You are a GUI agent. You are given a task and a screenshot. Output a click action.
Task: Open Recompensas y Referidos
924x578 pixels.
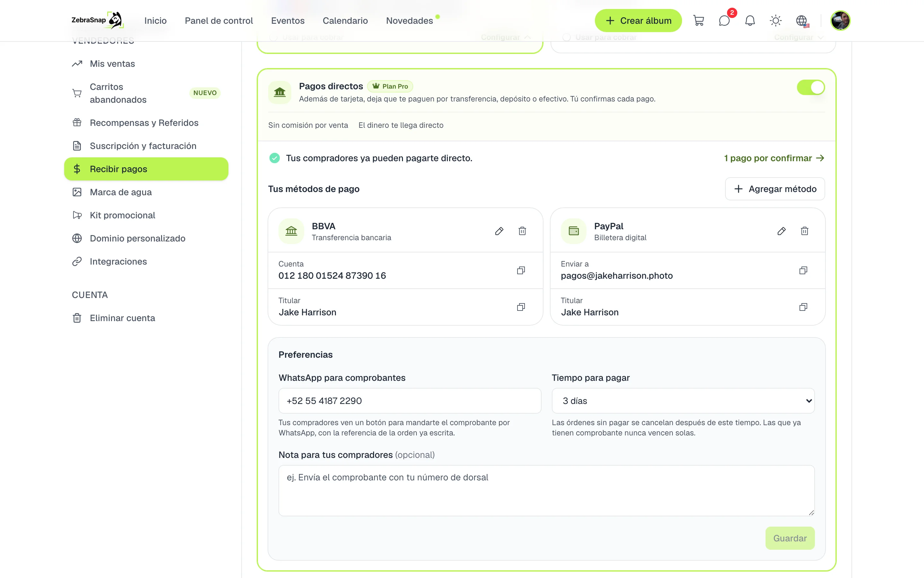(146, 123)
